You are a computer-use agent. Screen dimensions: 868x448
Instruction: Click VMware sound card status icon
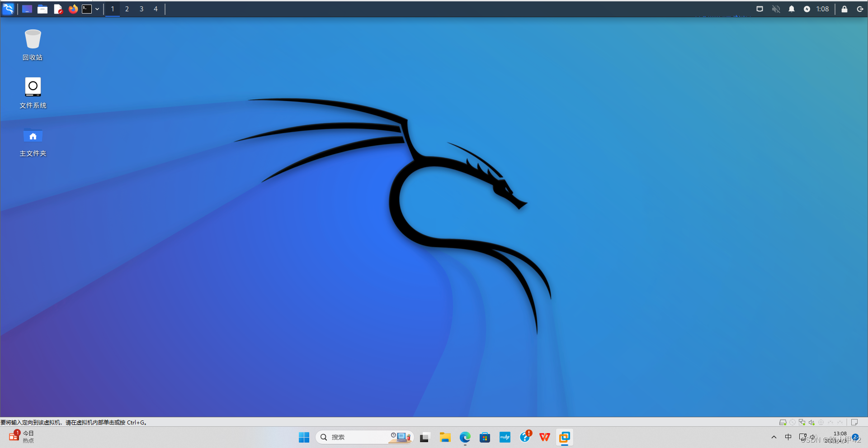(811, 422)
